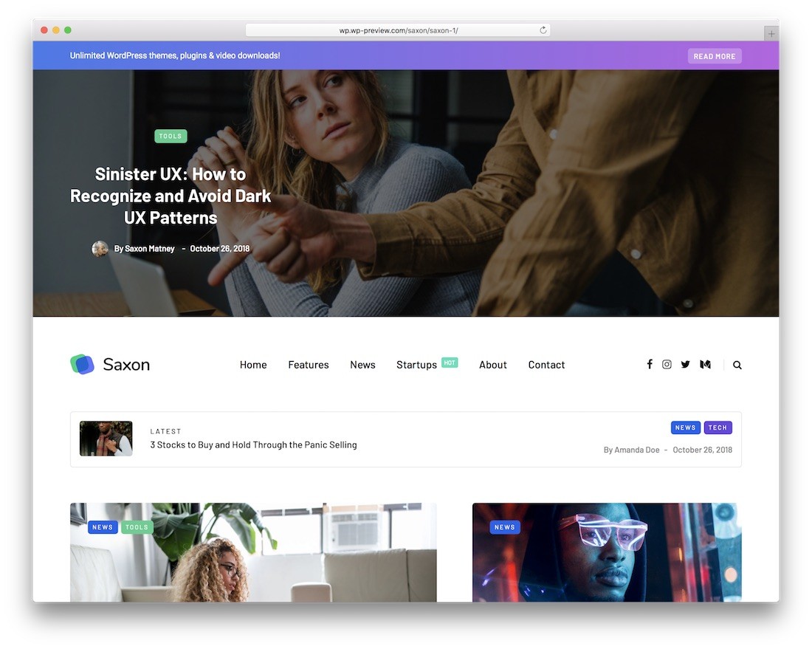
Task: Open site search magnifier icon
Action: click(x=737, y=365)
